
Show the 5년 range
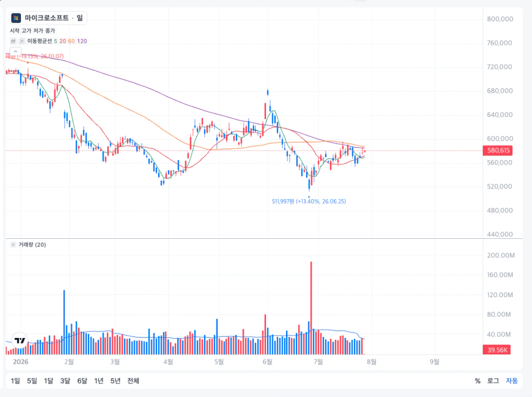point(116,381)
